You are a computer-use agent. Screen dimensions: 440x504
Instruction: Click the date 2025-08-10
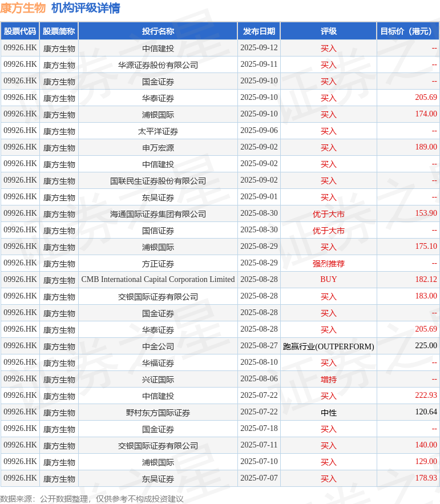point(259,362)
